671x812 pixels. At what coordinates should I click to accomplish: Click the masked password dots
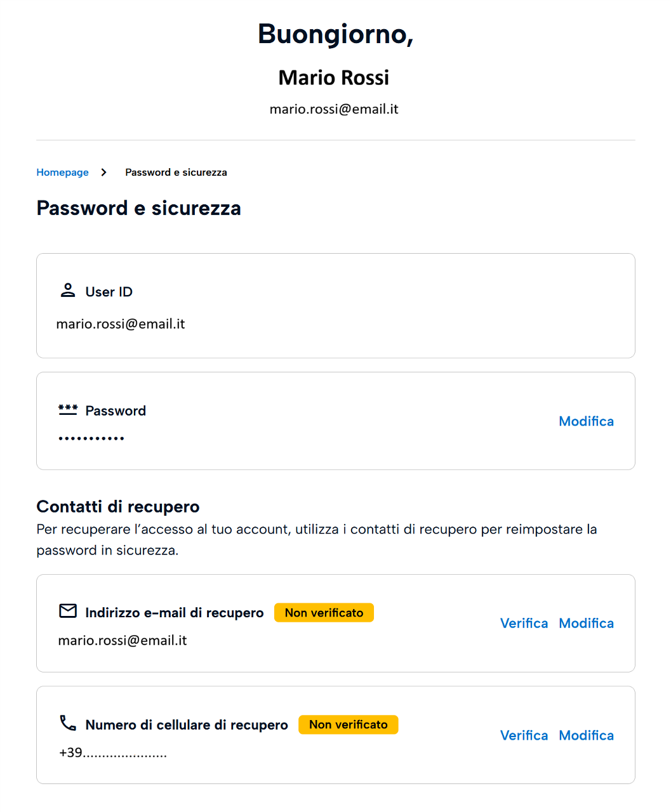coord(91,438)
